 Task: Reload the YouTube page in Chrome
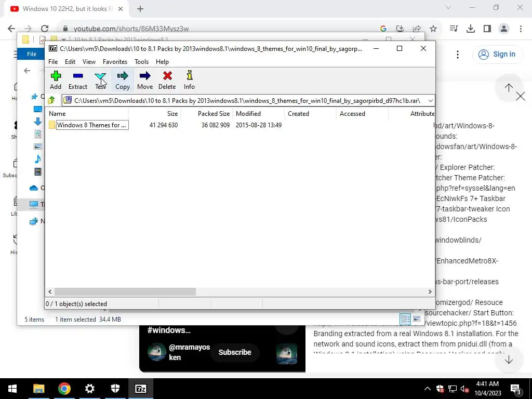45,29
